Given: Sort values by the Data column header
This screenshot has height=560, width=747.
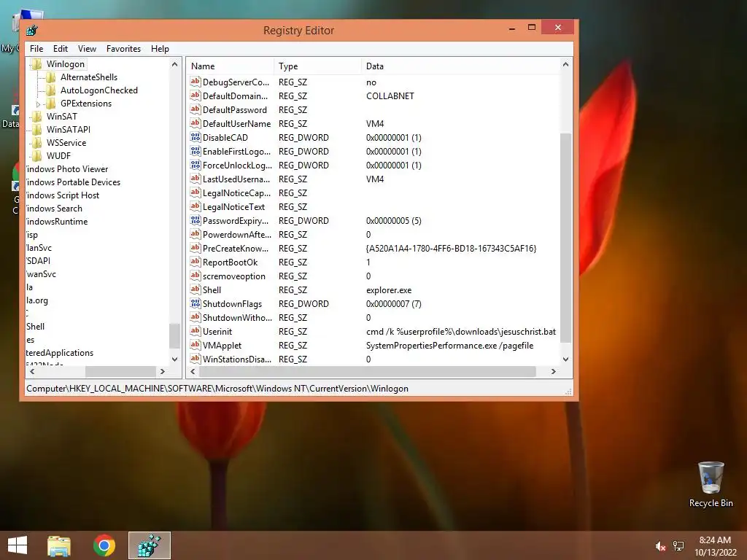Looking at the screenshot, I should tap(460, 66).
